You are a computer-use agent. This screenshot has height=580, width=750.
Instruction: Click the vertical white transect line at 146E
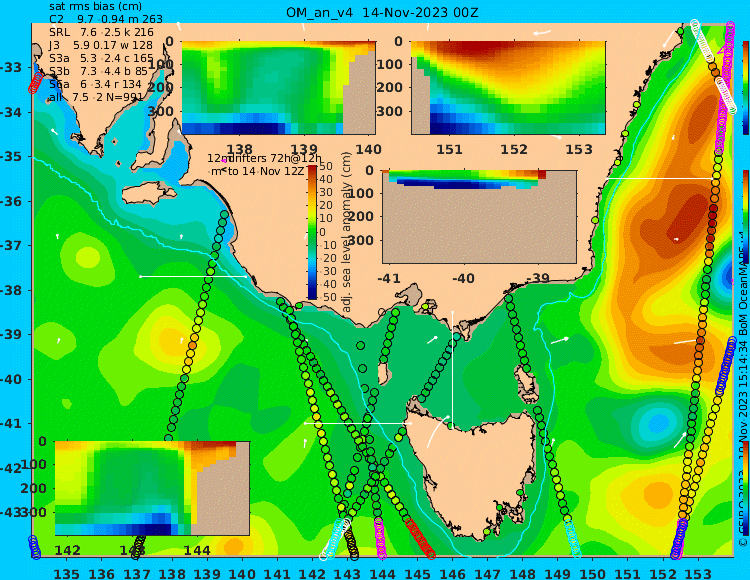tap(452, 368)
